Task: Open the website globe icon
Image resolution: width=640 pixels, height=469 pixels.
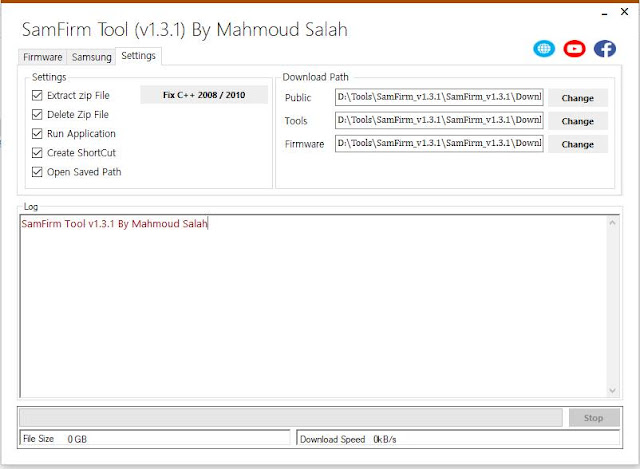Action: [544, 49]
